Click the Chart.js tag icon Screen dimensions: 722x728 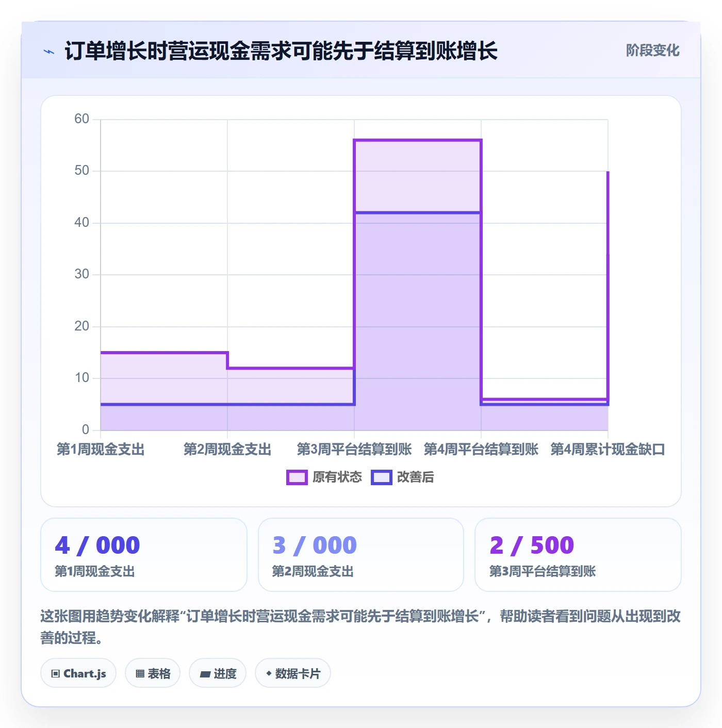tap(56, 673)
